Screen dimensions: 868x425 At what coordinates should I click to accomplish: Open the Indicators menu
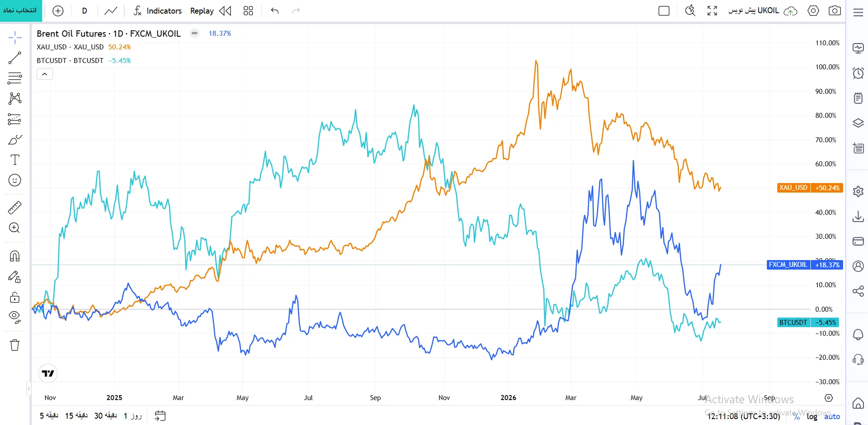pyautogui.click(x=157, y=10)
